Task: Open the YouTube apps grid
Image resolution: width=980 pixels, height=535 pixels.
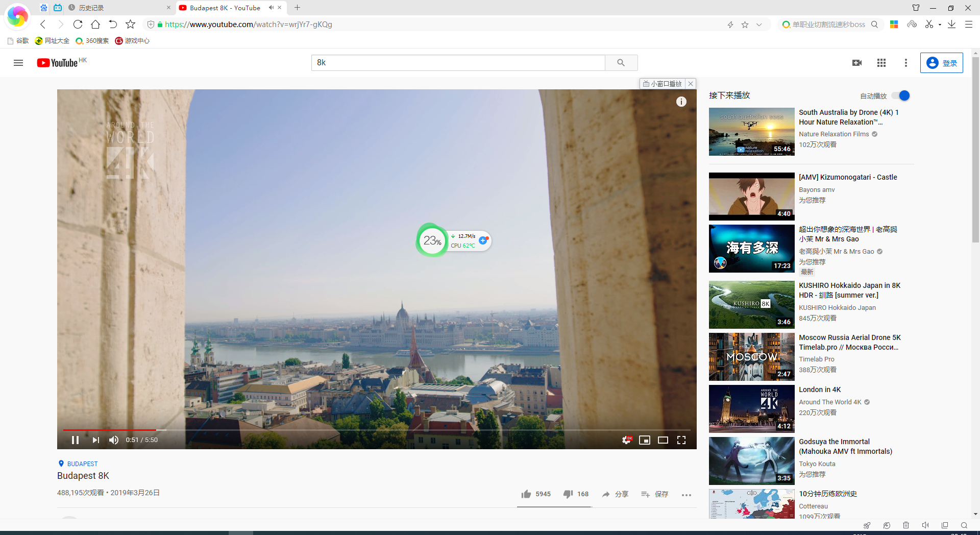Action: [x=881, y=63]
